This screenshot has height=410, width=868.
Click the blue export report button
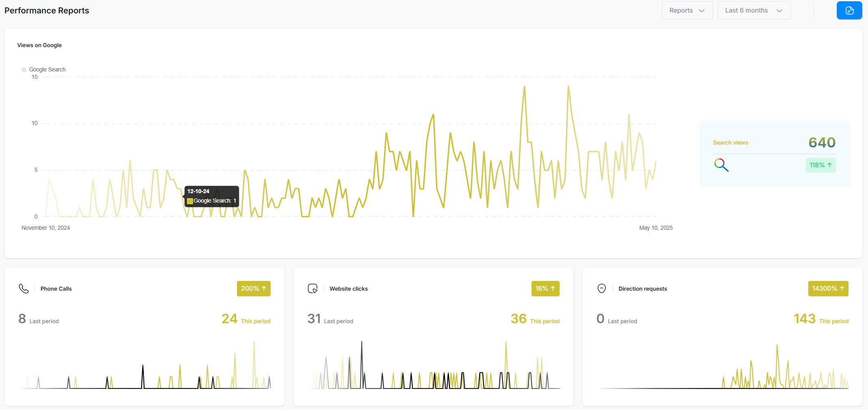849,11
